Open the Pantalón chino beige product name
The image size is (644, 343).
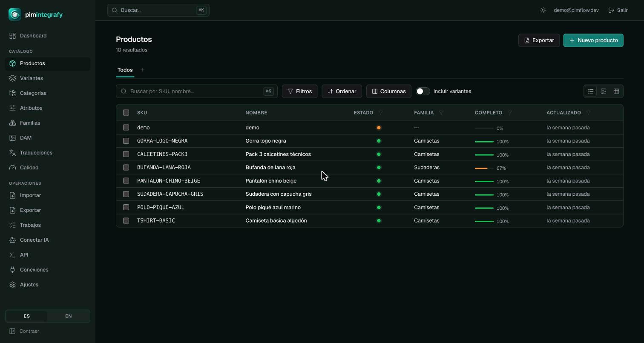(x=271, y=181)
